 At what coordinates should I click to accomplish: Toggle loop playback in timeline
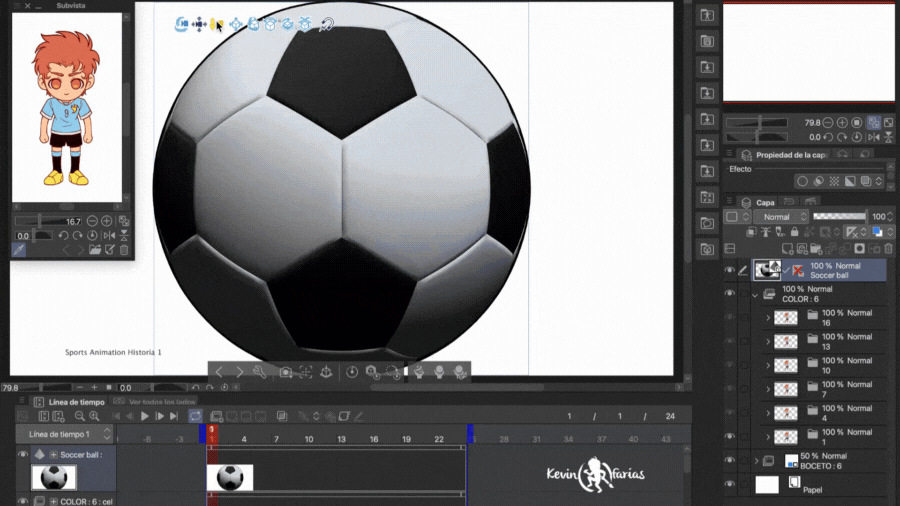coord(195,416)
